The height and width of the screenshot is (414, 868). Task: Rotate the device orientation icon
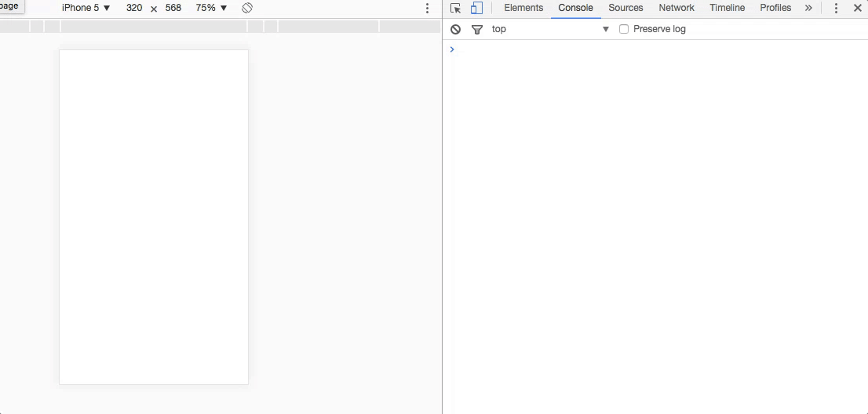pos(247,9)
